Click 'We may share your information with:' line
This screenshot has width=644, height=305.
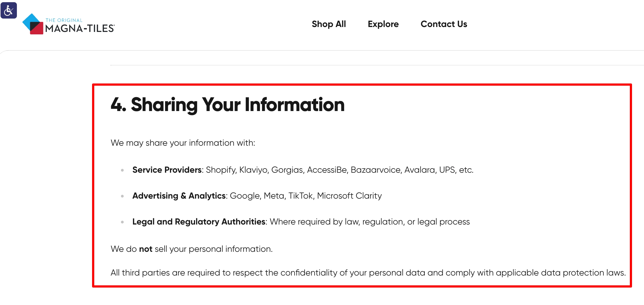[x=183, y=142]
